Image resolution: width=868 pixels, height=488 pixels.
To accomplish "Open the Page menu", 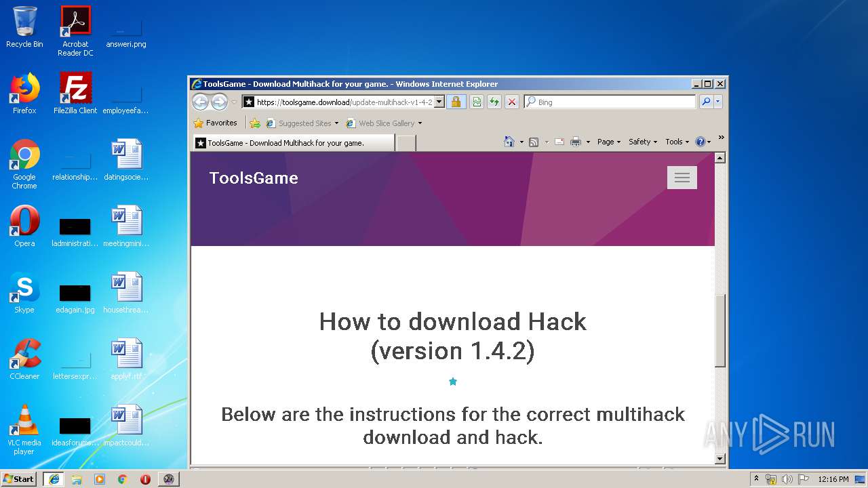I will click(608, 142).
